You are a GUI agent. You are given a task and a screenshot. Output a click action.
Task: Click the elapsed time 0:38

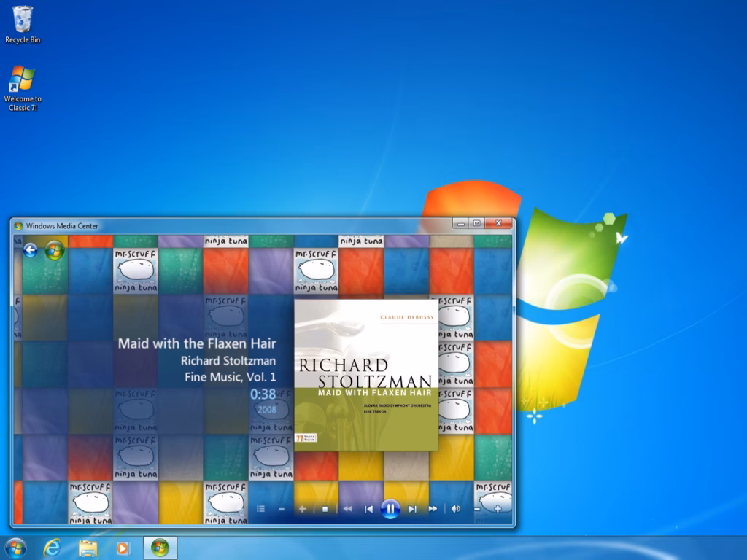[263, 394]
